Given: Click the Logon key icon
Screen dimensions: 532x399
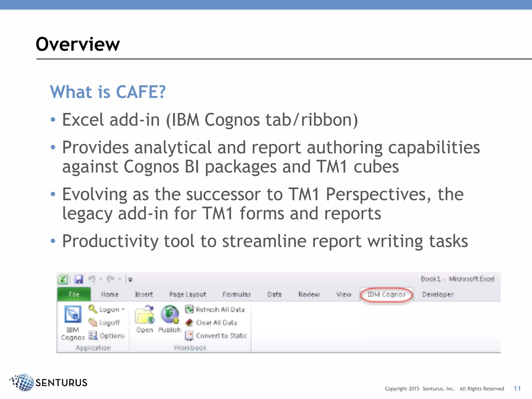Looking at the screenshot, I should (93, 309).
